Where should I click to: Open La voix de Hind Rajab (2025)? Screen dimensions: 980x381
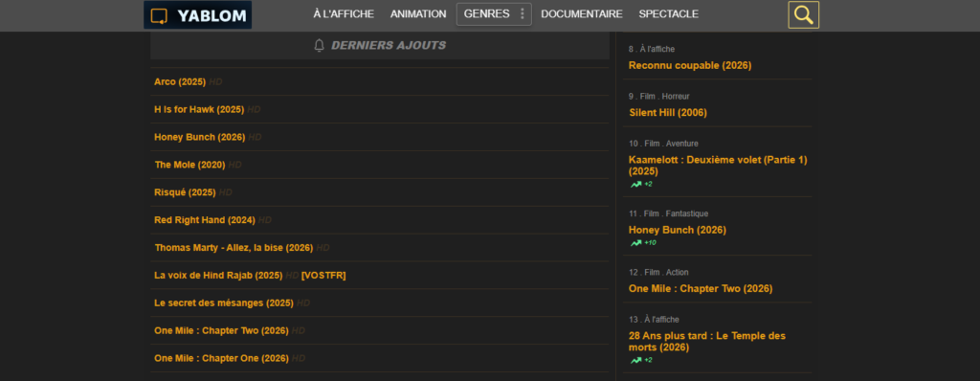(x=219, y=276)
